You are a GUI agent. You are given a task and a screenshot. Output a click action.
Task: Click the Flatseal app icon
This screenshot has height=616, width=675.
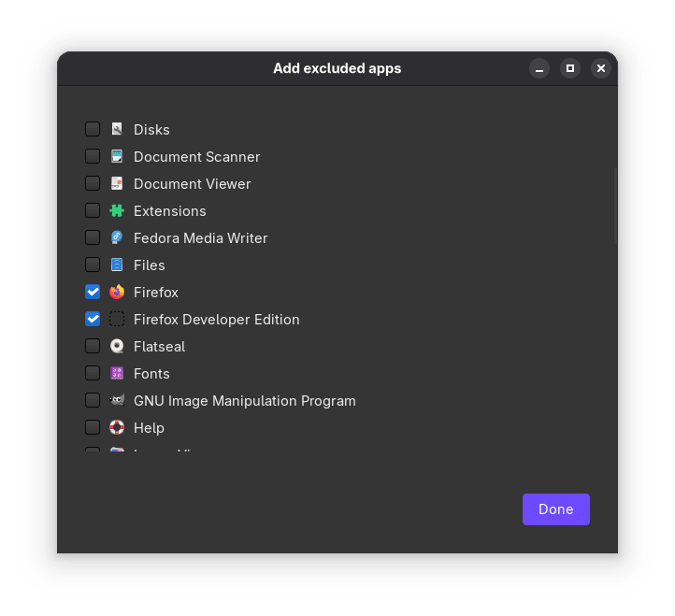(x=117, y=346)
